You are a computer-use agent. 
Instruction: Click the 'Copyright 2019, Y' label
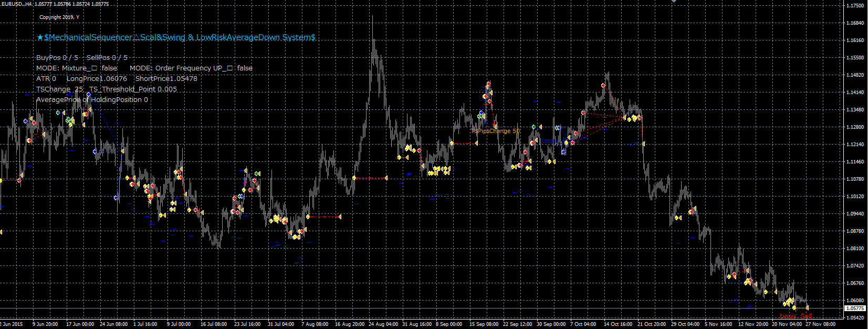pos(59,17)
